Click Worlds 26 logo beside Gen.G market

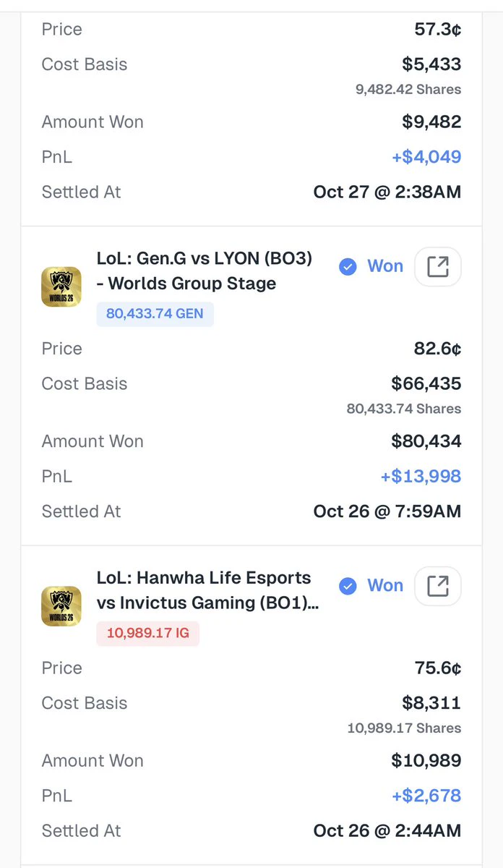tap(61, 286)
